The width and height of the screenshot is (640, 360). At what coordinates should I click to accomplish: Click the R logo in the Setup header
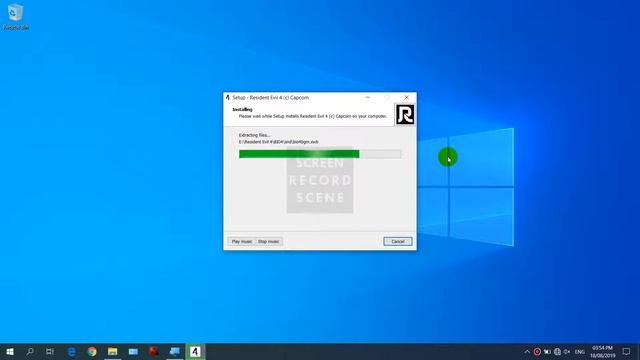point(405,114)
